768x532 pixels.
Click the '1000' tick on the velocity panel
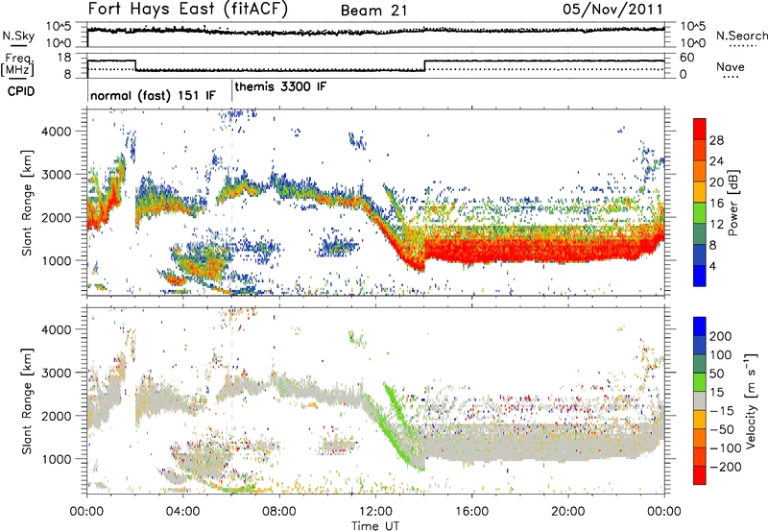click(57, 459)
